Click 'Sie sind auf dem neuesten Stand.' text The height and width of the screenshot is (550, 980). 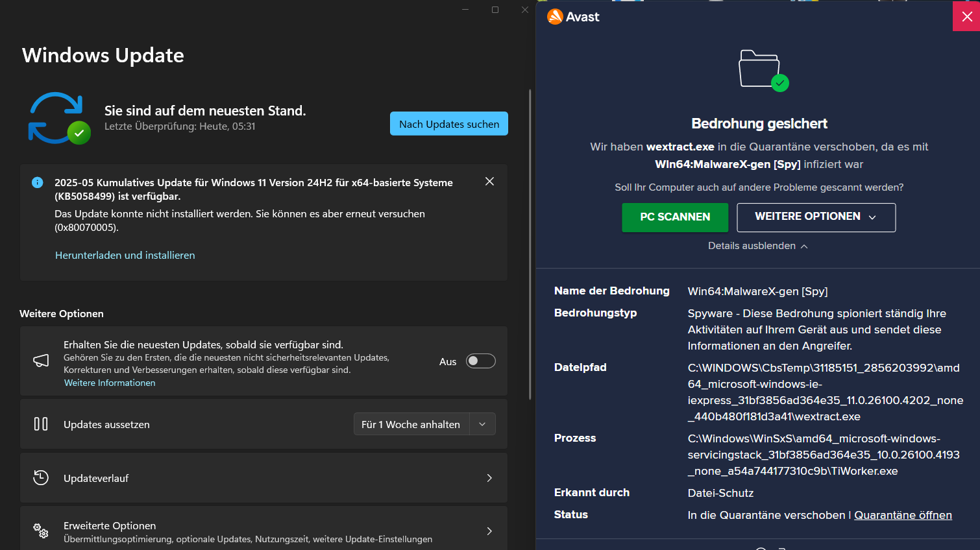tap(205, 111)
